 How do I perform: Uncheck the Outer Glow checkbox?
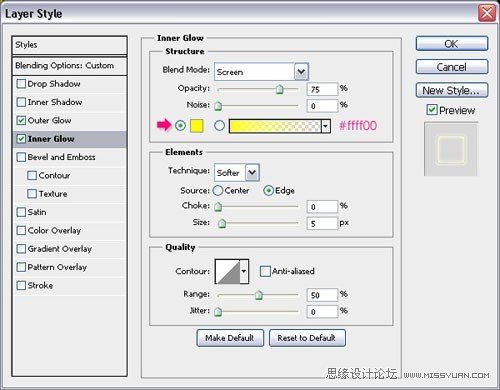tap(21, 120)
